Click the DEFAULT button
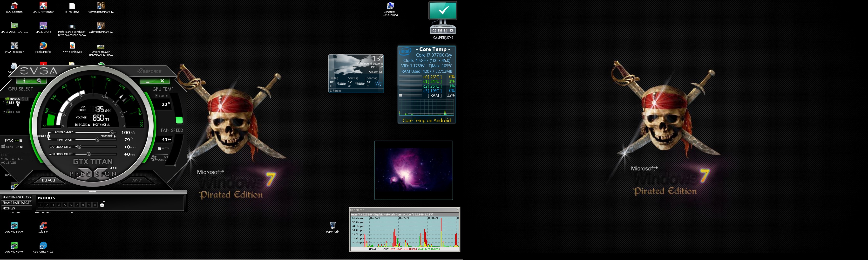The image size is (868, 260). 48,180
